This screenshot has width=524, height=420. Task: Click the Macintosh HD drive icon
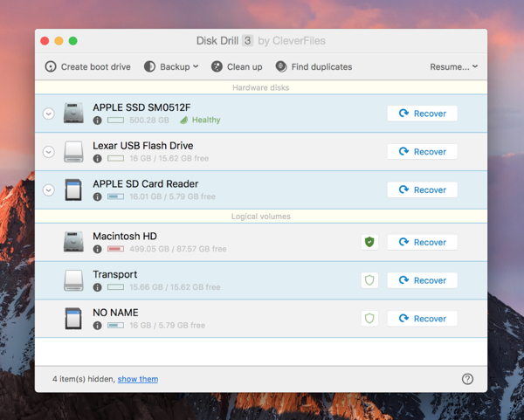73,242
